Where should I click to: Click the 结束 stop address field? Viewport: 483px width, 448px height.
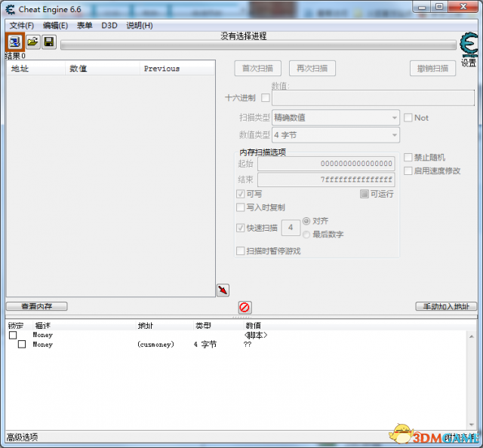[x=326, y=180]
